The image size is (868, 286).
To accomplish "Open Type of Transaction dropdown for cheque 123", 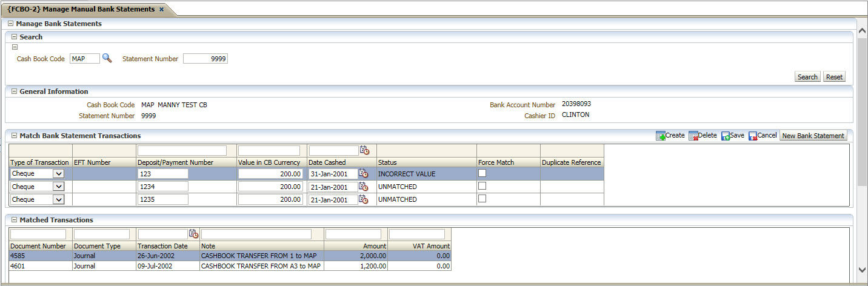I will 58,174.
